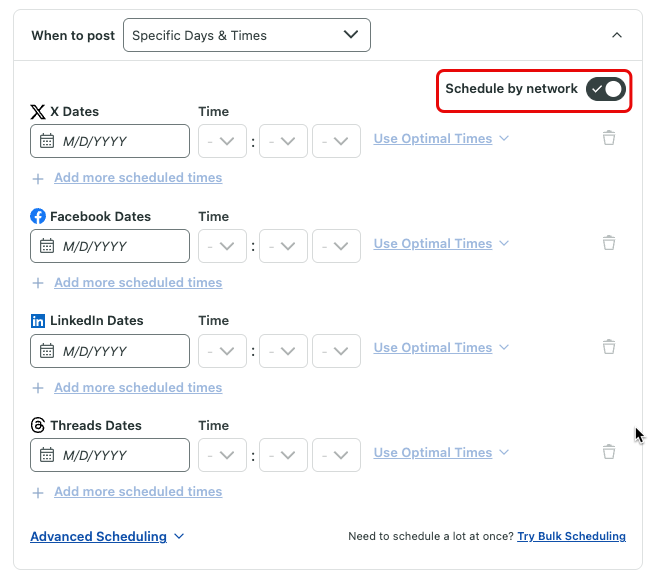Screen dimensions: 663x586
Task: Click the Threads Dates input field
Action: [x=110, y=455]
